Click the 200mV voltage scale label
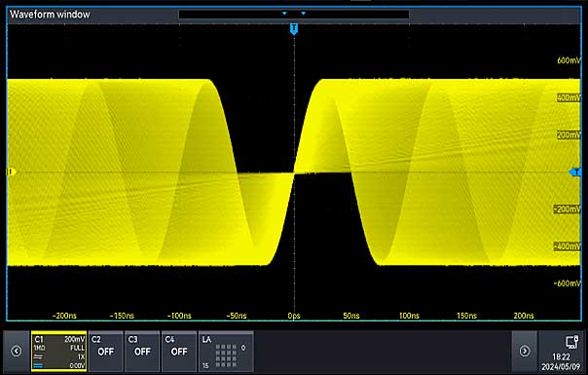Screen dimensions: 588x375 [x=569, y=134]
